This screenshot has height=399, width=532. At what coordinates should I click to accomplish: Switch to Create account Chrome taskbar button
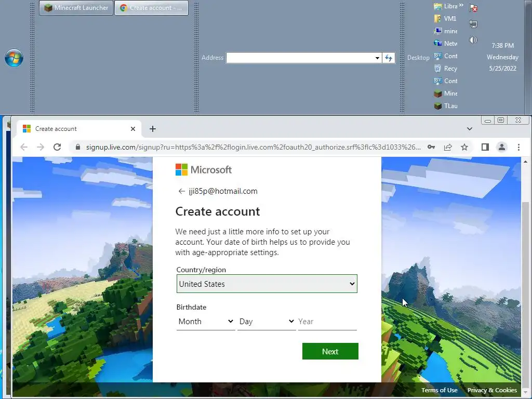pos(151,8)
